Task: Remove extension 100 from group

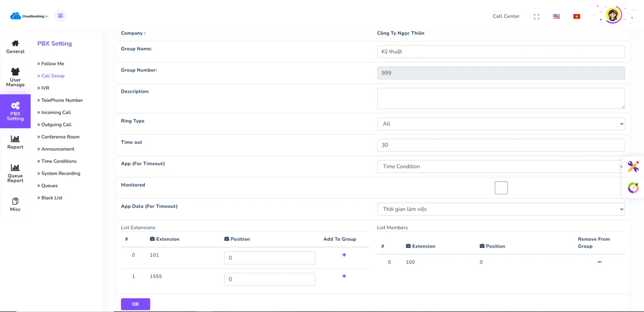Action: coord(599,262)
